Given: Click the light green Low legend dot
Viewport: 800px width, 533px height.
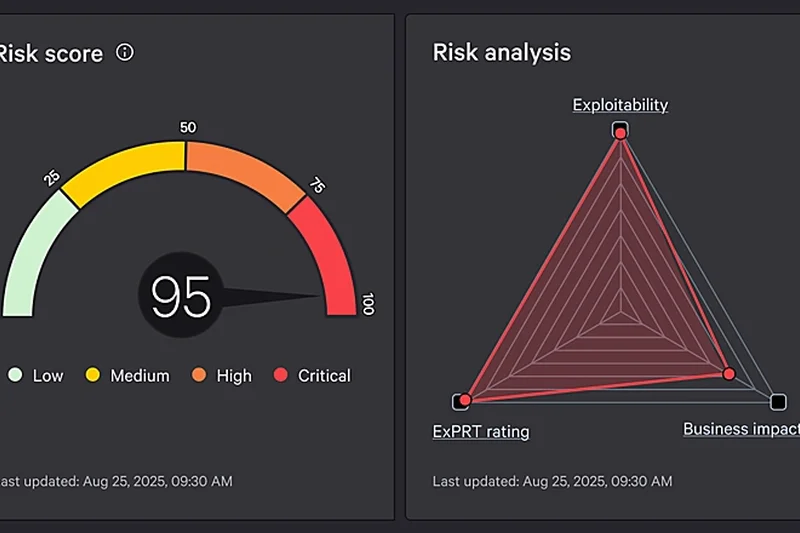Looking at the screenshot, I should (15, 376).
